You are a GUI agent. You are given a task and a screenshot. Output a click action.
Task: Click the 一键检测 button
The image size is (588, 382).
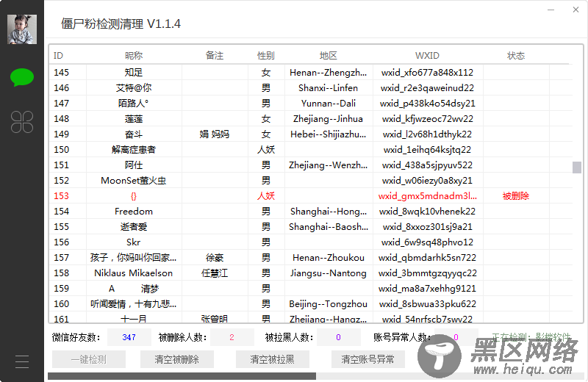(89, 359)
